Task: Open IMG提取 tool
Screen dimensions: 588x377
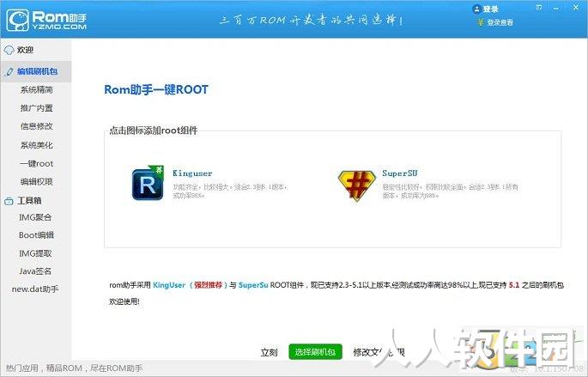Action: pos(35,253)
